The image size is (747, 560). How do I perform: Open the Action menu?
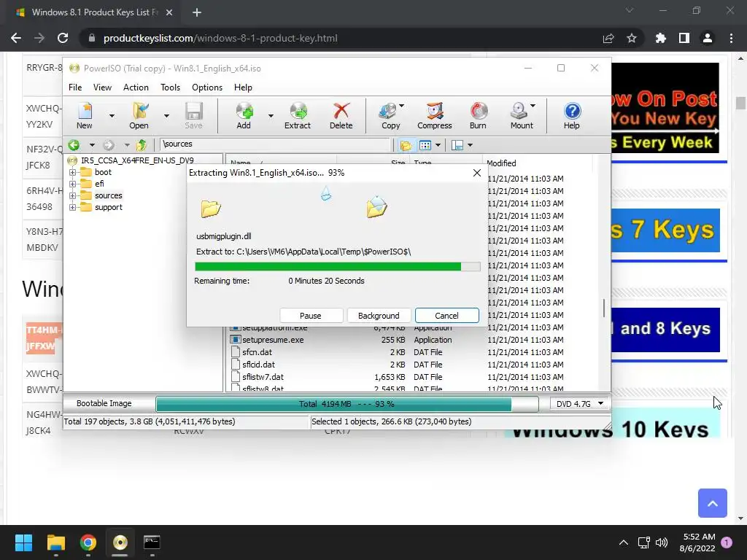pyautogui.click(x=136, y=87)
